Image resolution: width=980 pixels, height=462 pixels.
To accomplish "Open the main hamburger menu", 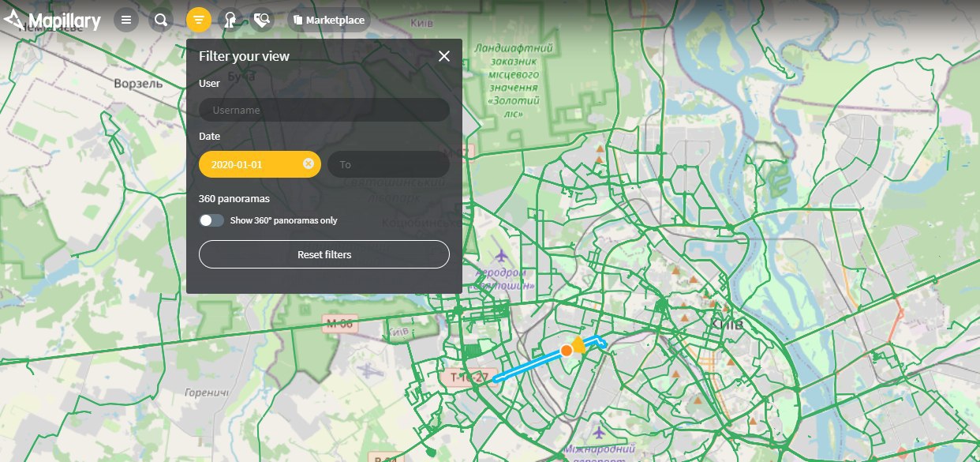I will pos(126,20).
